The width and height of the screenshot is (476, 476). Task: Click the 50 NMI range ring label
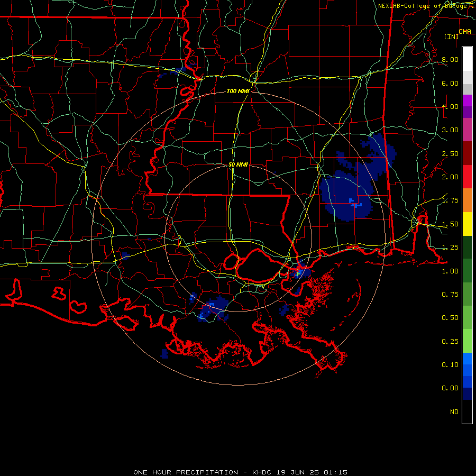pyautogui.click(x=238, y=164)
